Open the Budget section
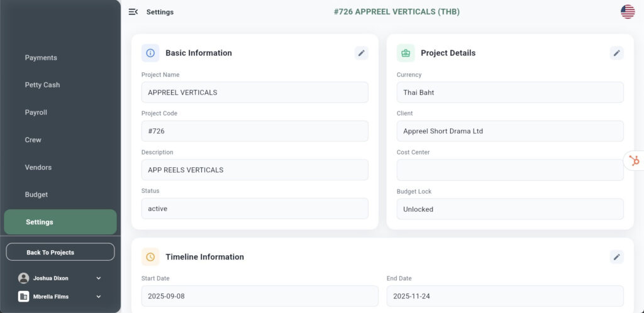Screen dimensions: 644x313 (x=36, y=195)
